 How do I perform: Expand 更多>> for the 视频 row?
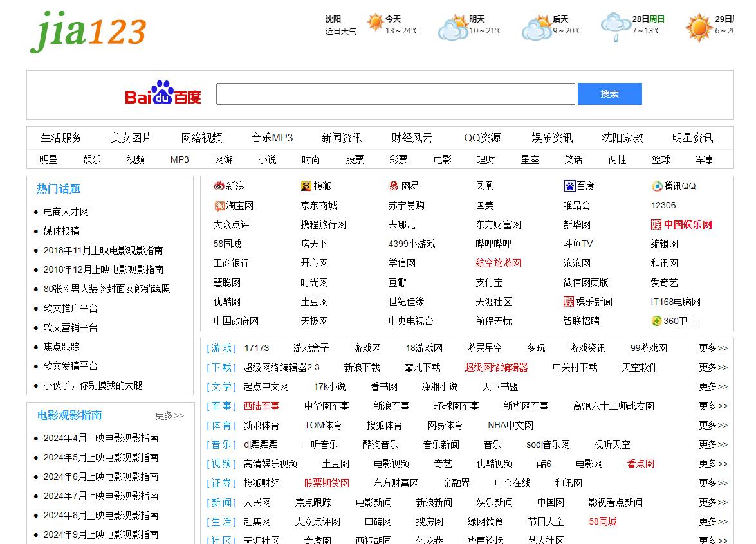pos(713,464)
